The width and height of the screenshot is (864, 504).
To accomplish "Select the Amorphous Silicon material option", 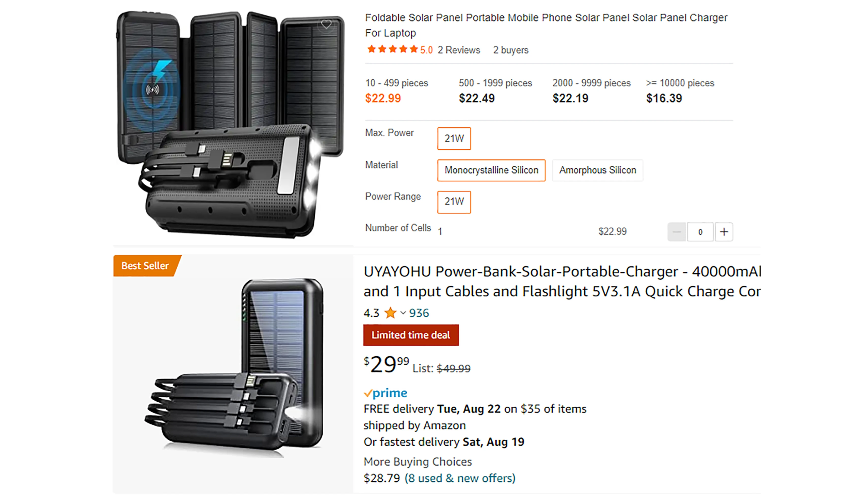I will tap(597, 170).
